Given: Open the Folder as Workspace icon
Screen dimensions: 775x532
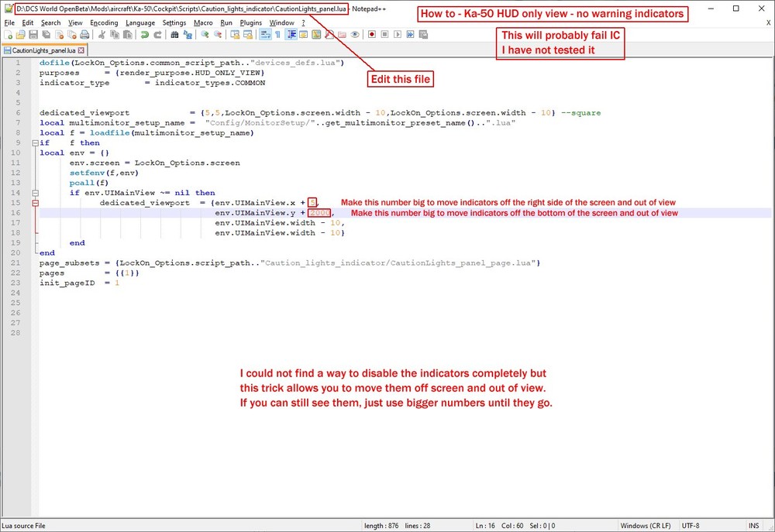Looking at the screenshot, I should click(342, 35).
